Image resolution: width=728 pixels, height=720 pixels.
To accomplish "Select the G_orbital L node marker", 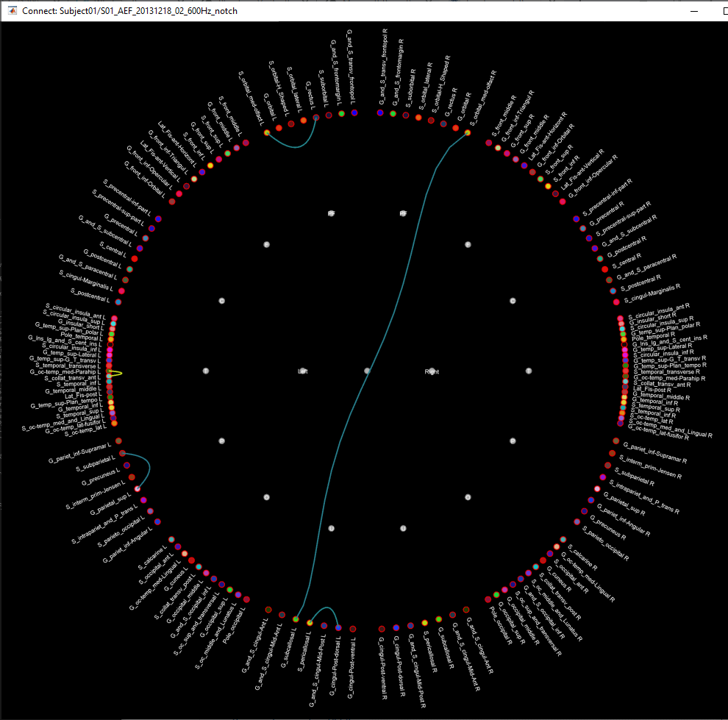I will [279, 127].
